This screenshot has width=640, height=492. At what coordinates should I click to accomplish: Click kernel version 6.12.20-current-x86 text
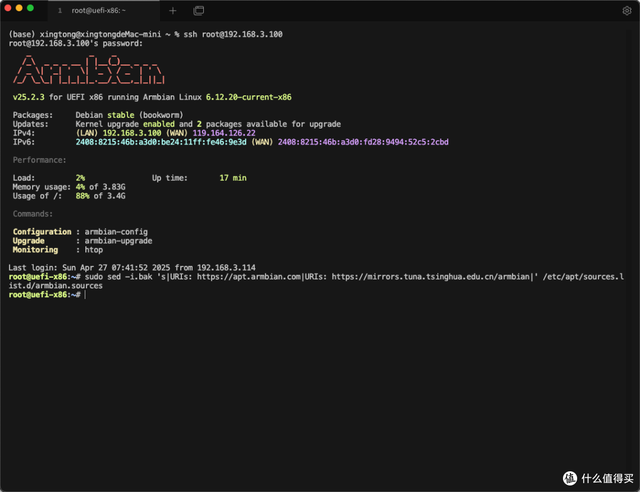tap(248, 97)
